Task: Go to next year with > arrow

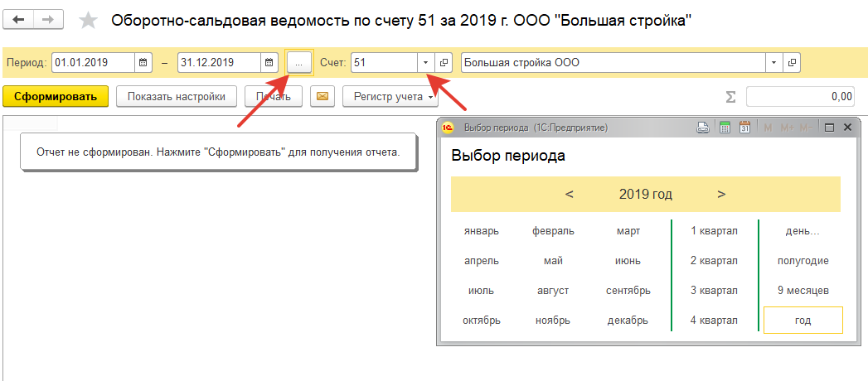Action: [721, 194]
